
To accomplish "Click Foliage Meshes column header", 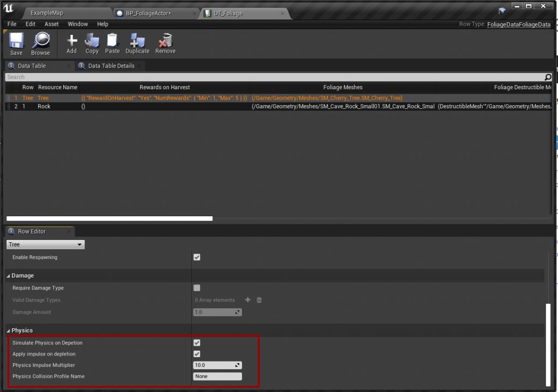I will pos(343,87).
